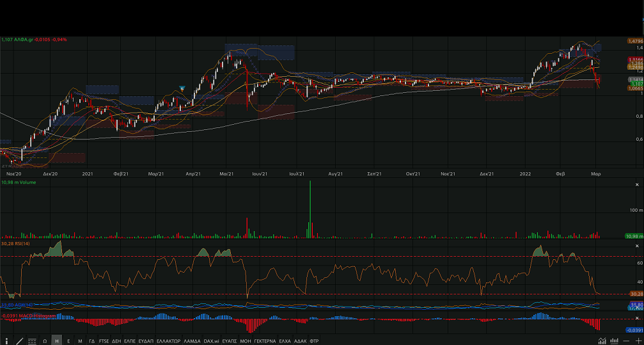Image resolution: width=644 pixels, height=345 pixels.
Task: Switch to the M monthly timeframe
Action: 80,341
